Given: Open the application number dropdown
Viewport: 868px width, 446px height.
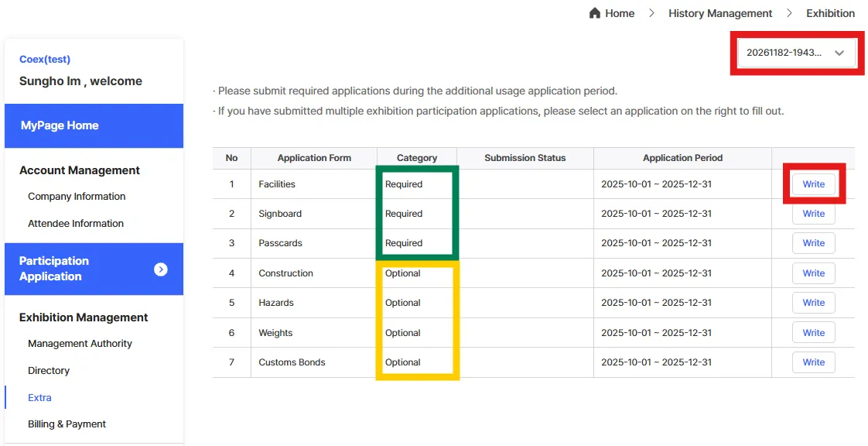Looking at the screenshot, I should [x=797, y=53].
